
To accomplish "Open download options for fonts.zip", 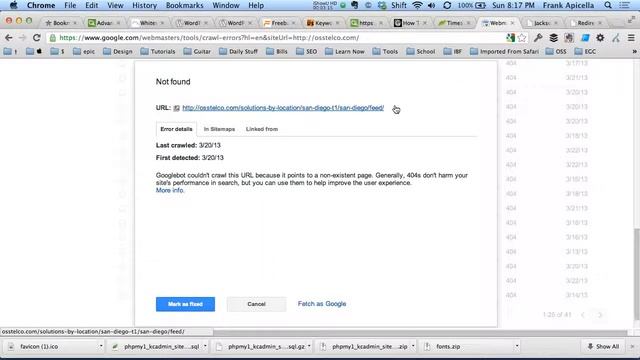I will [x=517, y=347].
